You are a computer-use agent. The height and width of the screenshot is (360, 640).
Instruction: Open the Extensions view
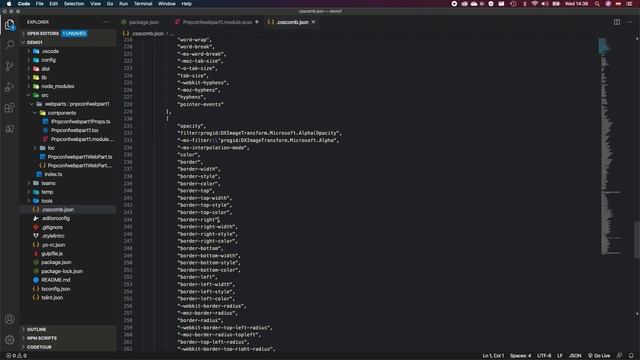10,108
